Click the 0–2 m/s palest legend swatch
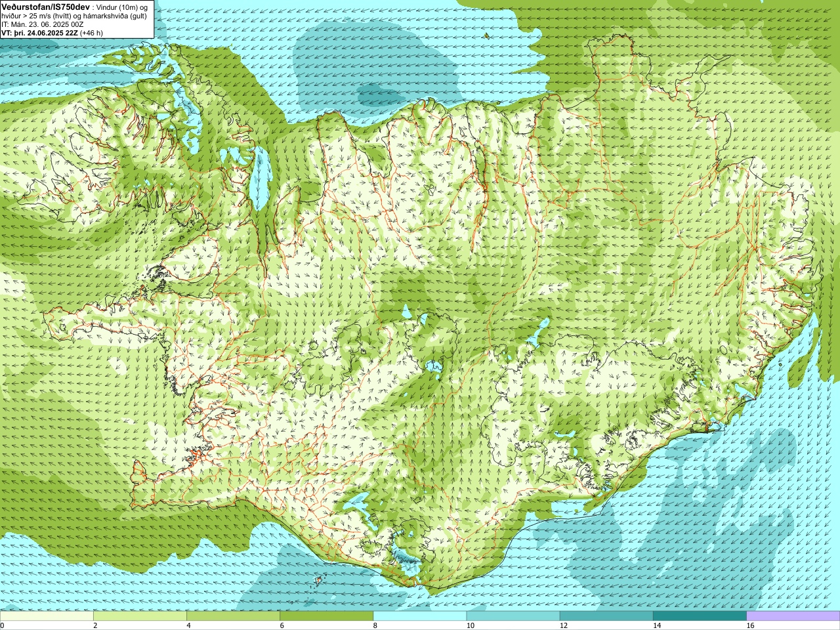 (47, 616)
